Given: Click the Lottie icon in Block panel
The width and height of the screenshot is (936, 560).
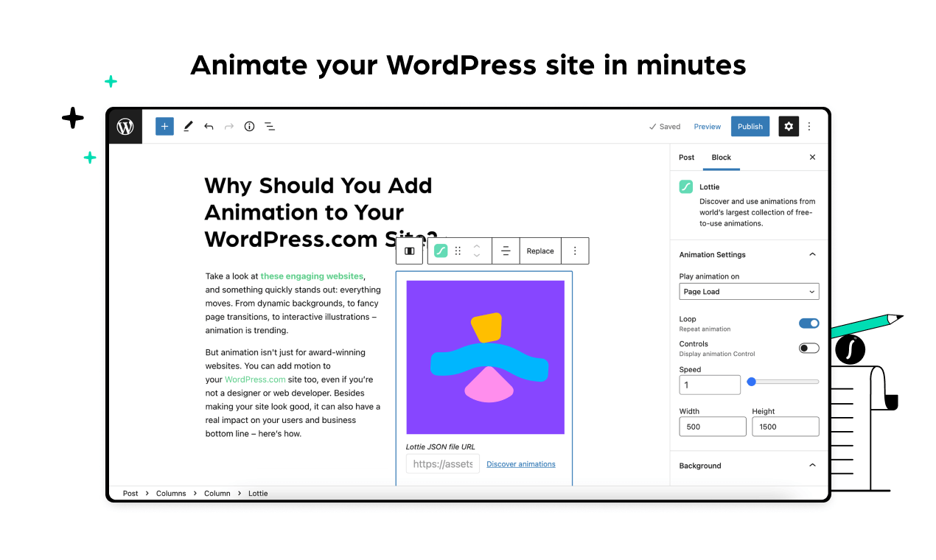Looking at the screenshot, I should [x=686, y=187].
